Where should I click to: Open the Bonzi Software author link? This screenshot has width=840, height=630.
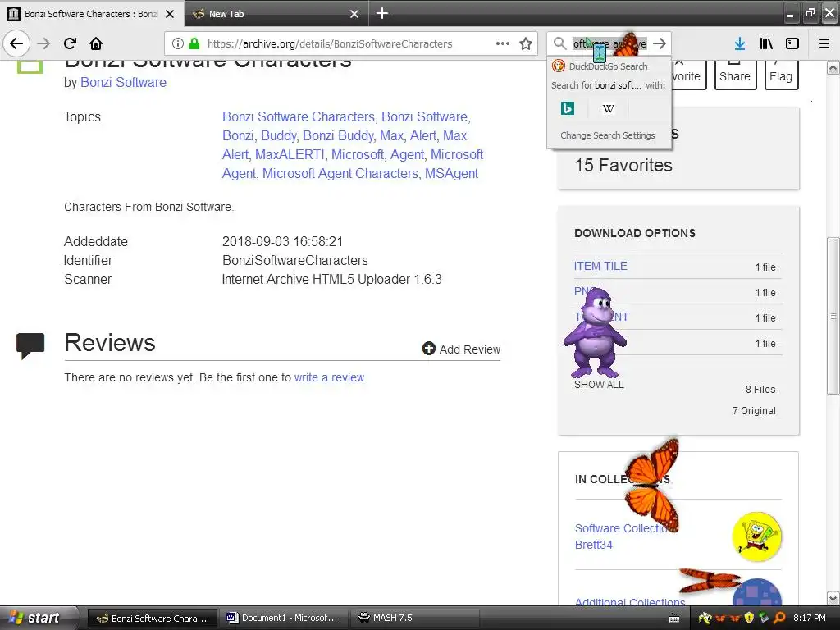[x=123, y=83]
